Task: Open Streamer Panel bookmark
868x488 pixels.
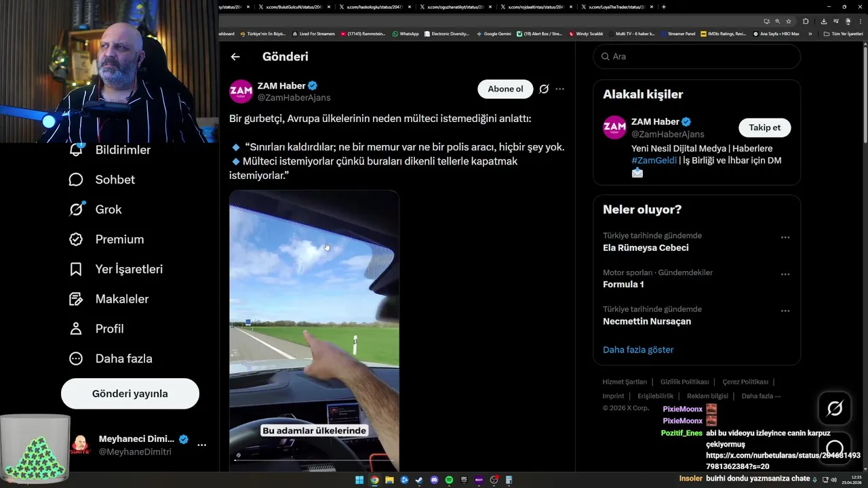Action: 678,33
